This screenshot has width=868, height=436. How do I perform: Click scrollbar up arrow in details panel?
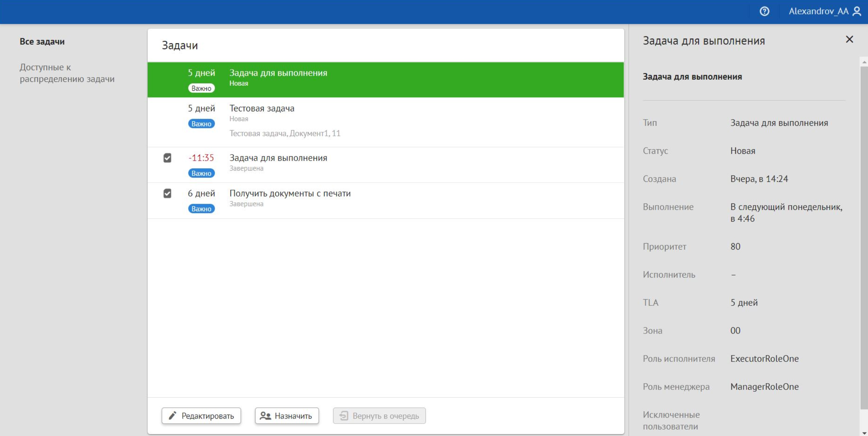pyautogui.click(x=864, y=62)
